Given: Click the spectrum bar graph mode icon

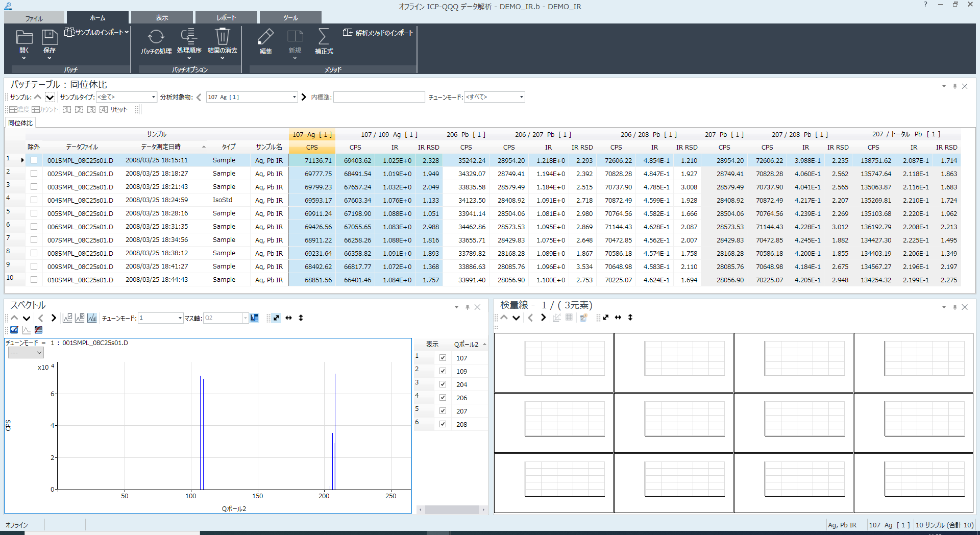Looking at the screenshot, I should [x=92, y=318].
